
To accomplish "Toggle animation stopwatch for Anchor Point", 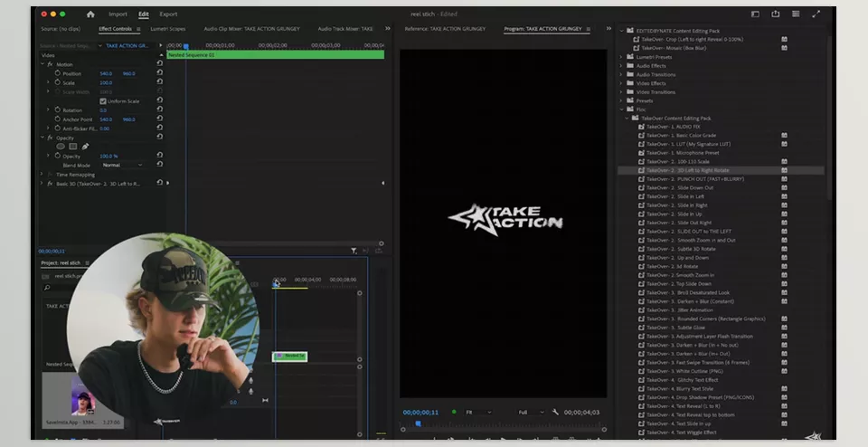I will 58,119.
